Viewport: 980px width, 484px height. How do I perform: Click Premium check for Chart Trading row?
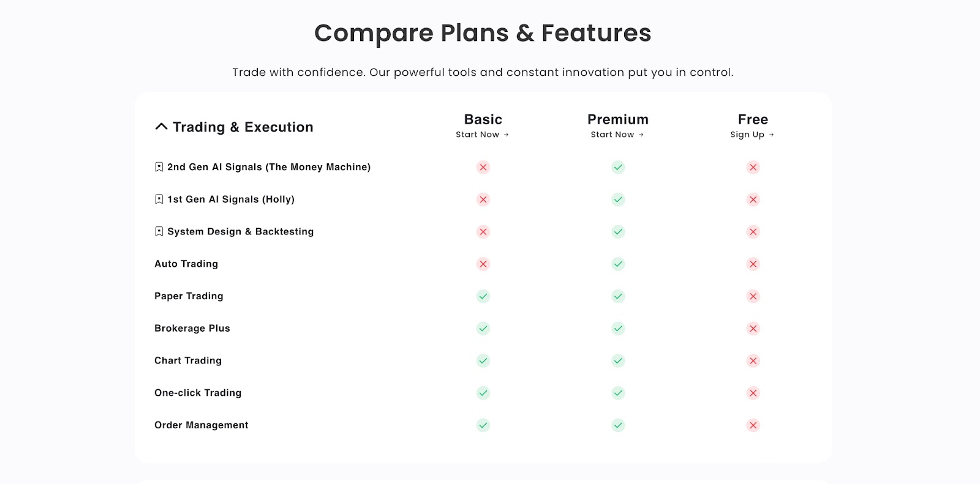click(618, 360)
